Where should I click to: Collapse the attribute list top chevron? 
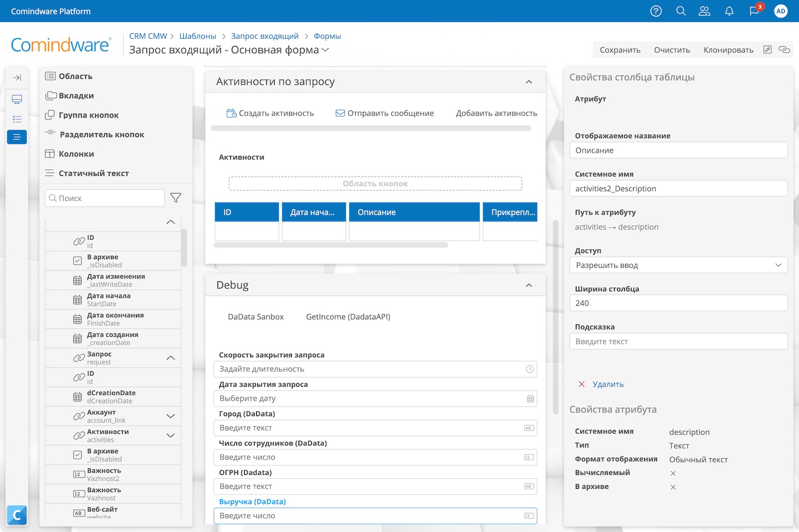click(x=171, y=222)
